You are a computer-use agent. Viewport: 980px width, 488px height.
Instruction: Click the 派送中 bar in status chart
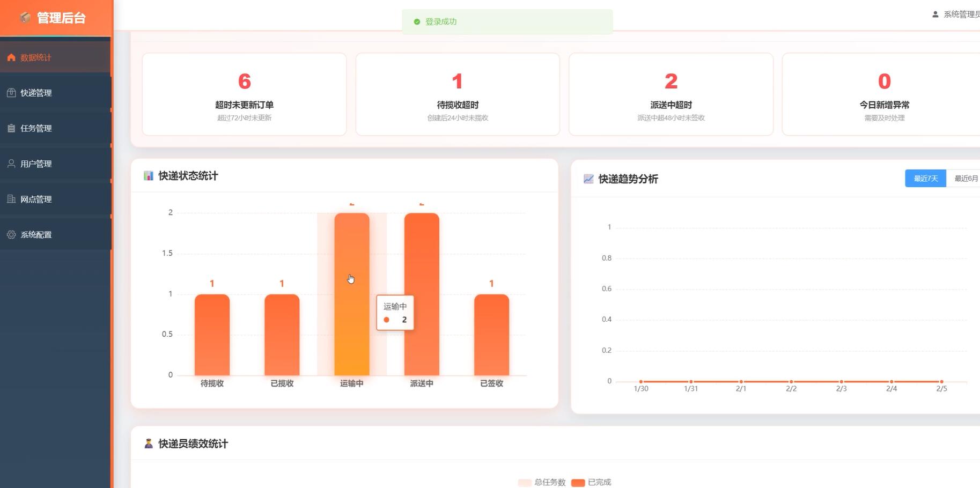tap(422, 294)
